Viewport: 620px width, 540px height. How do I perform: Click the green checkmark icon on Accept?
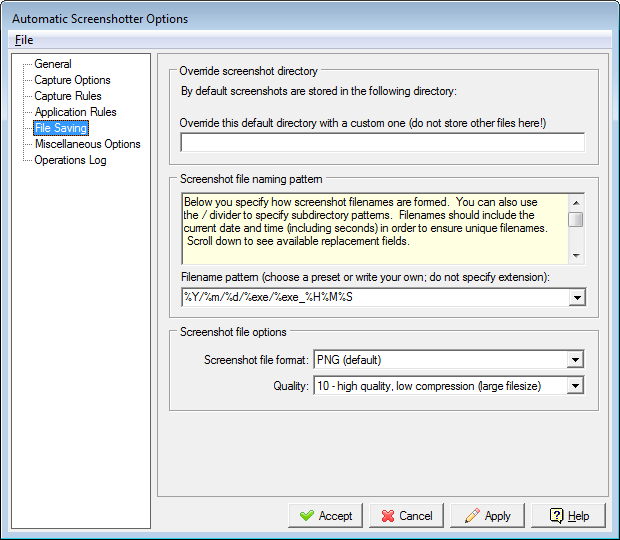305,516
